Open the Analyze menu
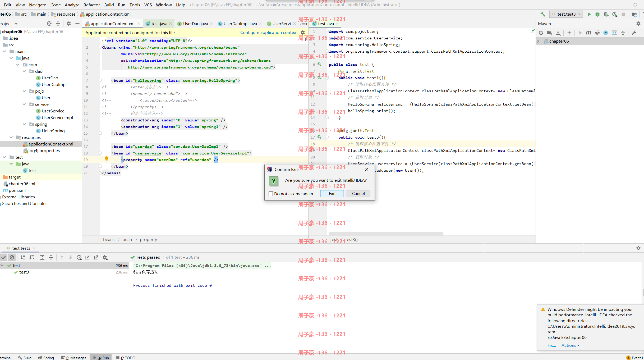This screenshot has height=360, width=644. click(72, 5)
